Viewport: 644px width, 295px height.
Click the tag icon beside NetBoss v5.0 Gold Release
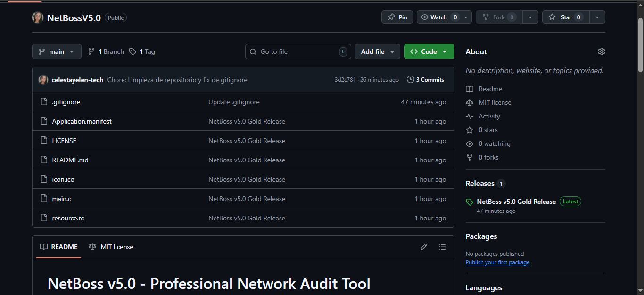[470, 202]
